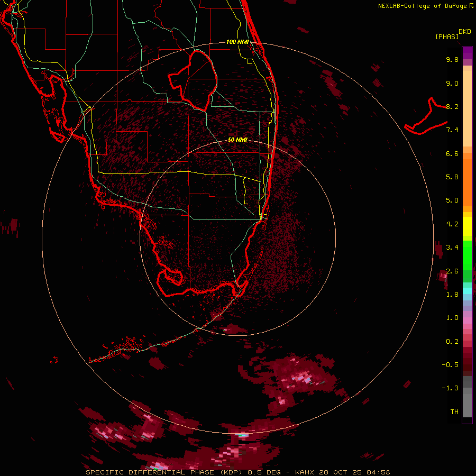Click the 100 NMI range ring label
Viewport: 476px width, 476px height.
click(237, 42)
